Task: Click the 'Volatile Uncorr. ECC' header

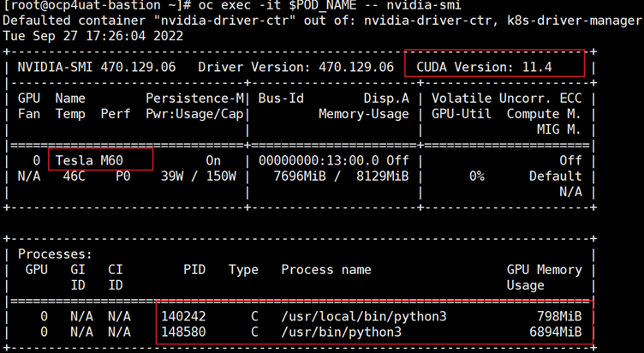Action: 507,99
